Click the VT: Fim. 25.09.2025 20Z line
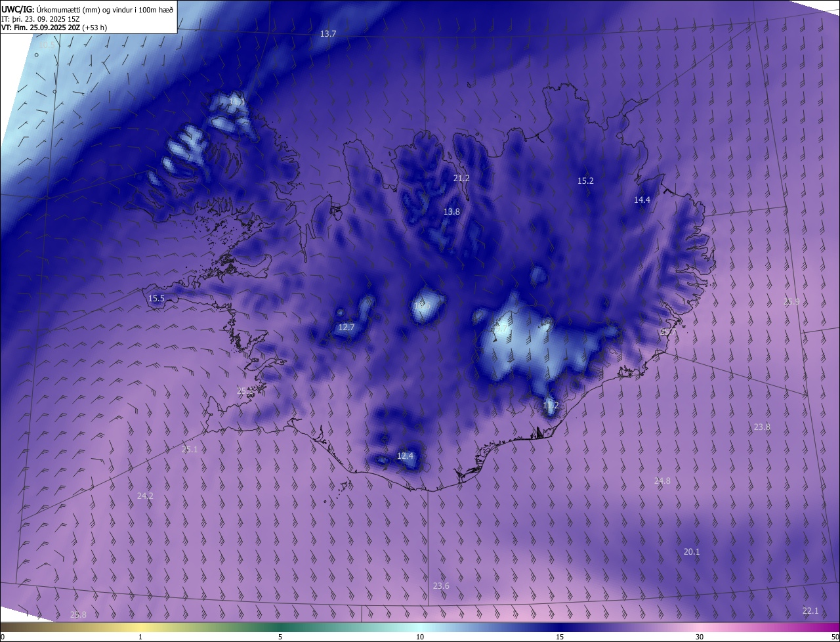This screenshot has height=642, width=840. coord(54,28)
